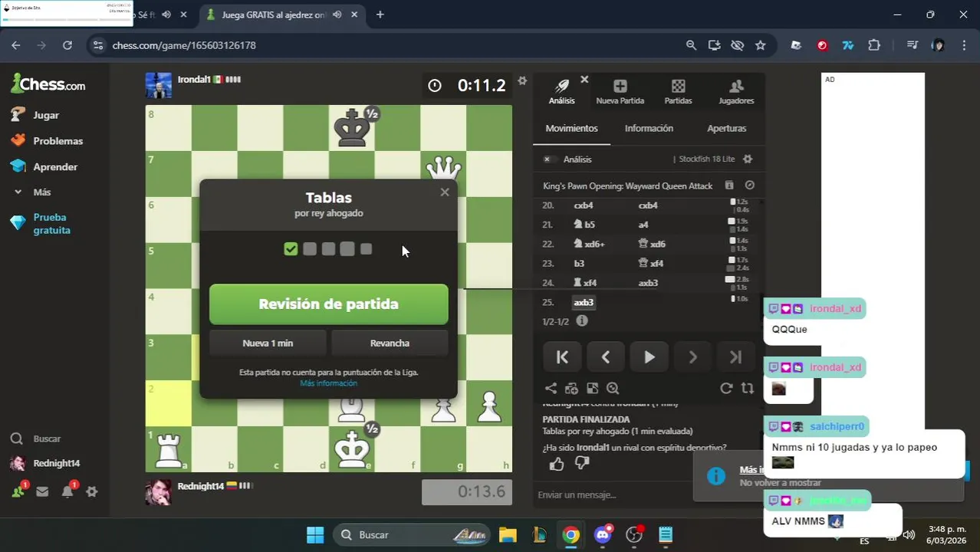Viewport: 980px width, 552px height.
Task: Open the Más información link
Action: coord(328,383)
